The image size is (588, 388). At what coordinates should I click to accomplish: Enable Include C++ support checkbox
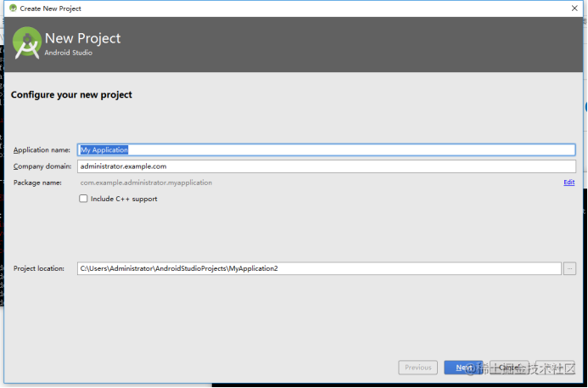tap(83, 199)
